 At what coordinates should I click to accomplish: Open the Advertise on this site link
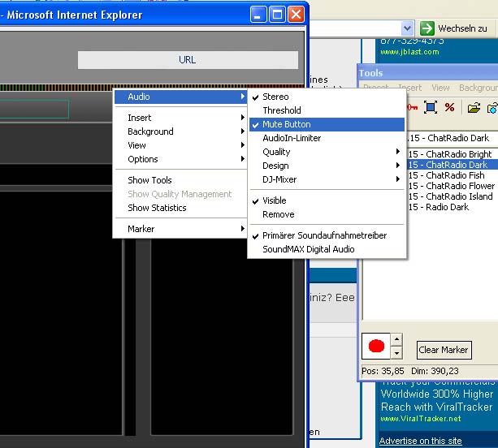(x=420, y=441)
